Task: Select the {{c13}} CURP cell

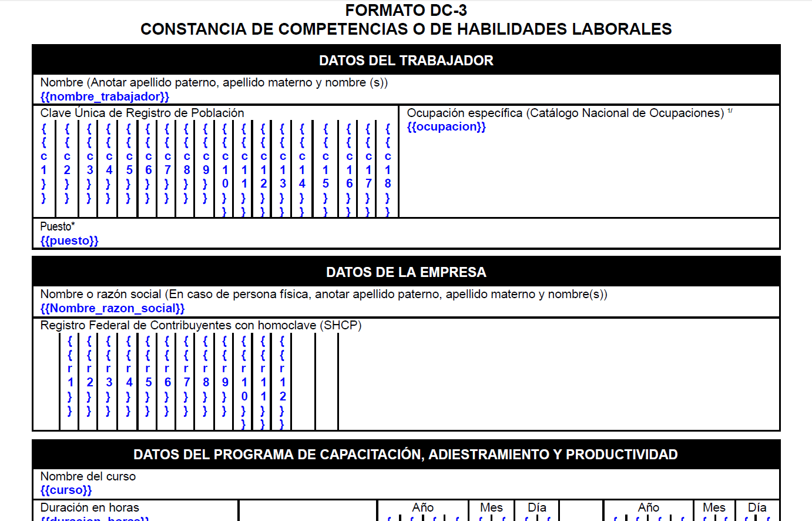Action: (x=283, y=170)
